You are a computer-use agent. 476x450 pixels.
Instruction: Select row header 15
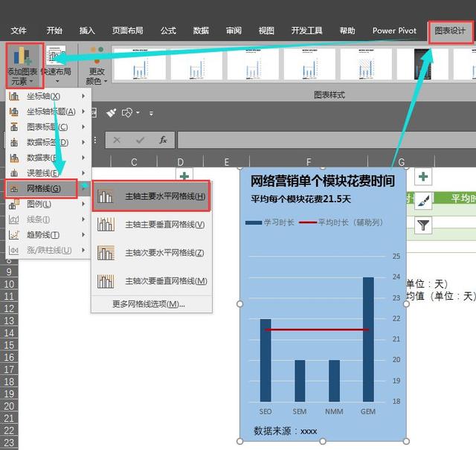(9, 345)
